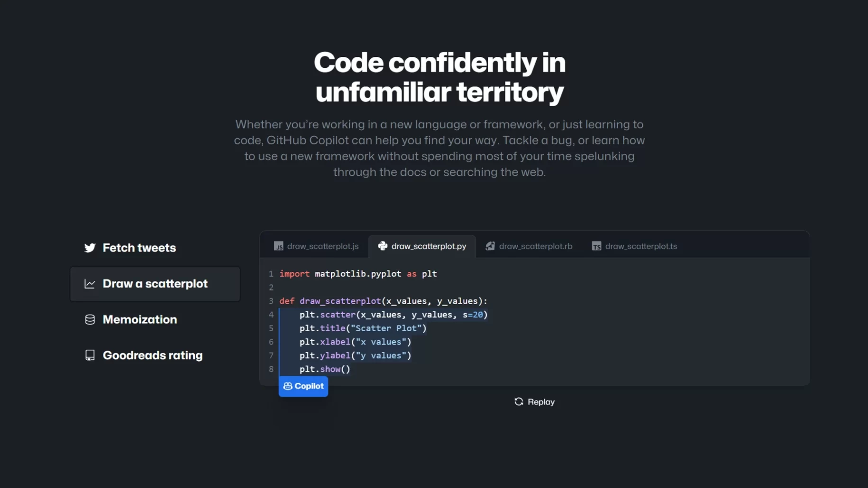
Task: Click the Ruby file icon
Action: [490, 246]
